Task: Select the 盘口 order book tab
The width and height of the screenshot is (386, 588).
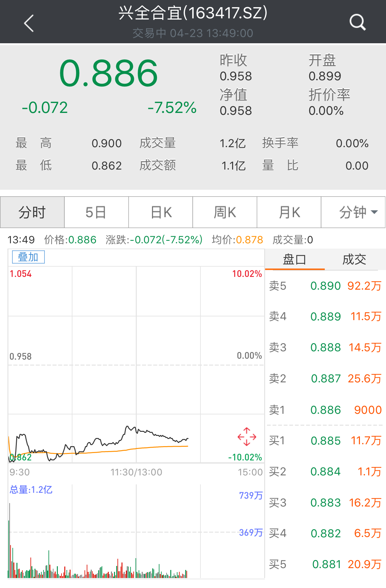Action: coord(295,259)
